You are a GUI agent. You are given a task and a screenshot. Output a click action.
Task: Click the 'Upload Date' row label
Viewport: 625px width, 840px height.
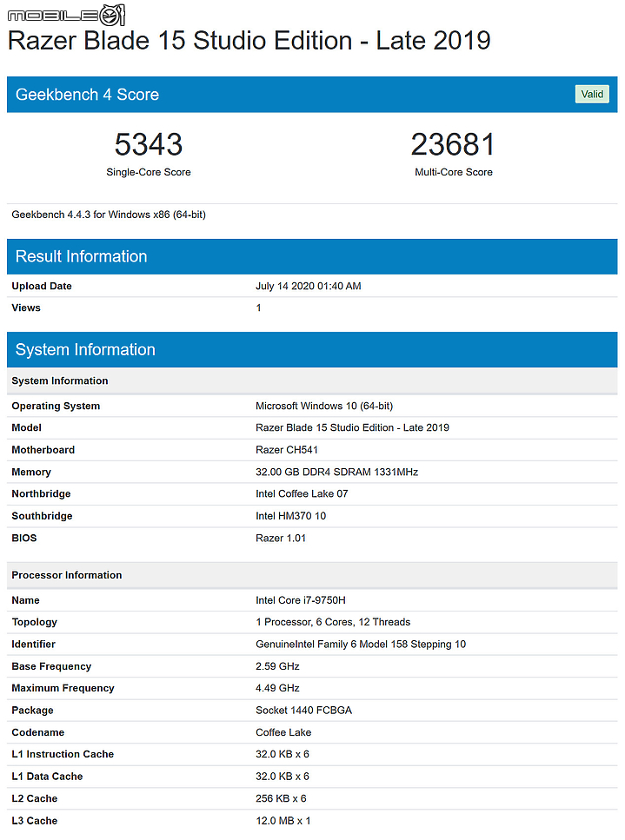[x=42, y=286]
